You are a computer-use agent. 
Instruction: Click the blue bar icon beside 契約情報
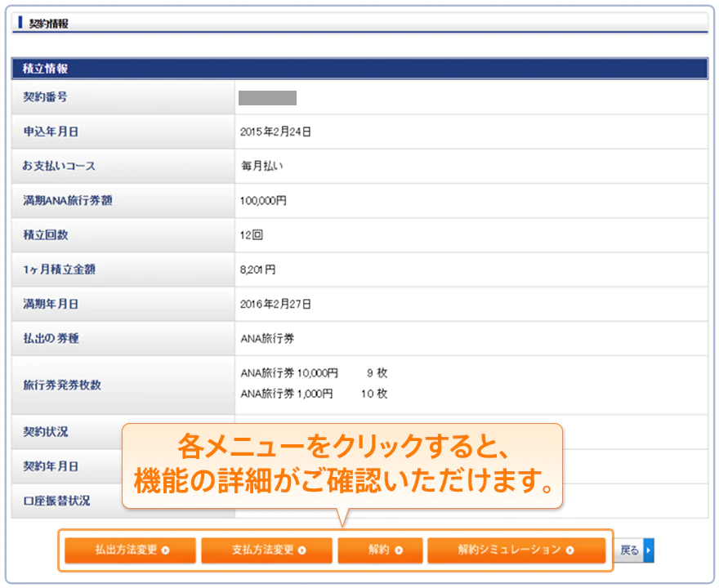(x=20, y=23)
